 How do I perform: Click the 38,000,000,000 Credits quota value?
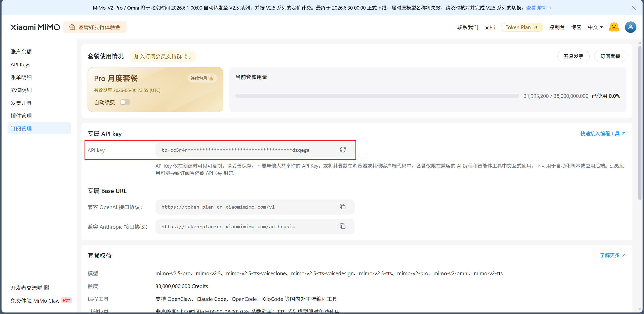182,286
